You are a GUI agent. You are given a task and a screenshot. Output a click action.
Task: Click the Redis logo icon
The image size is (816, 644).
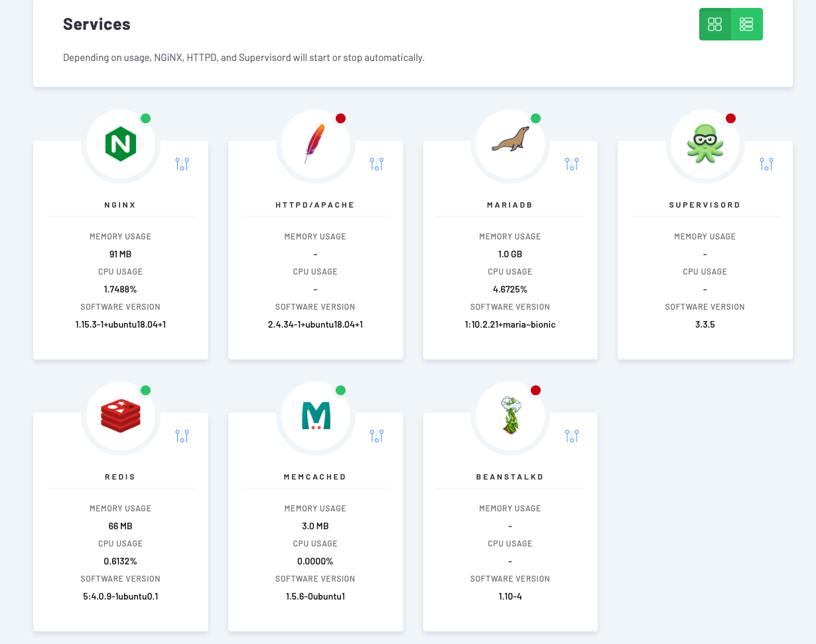(120, 416)
